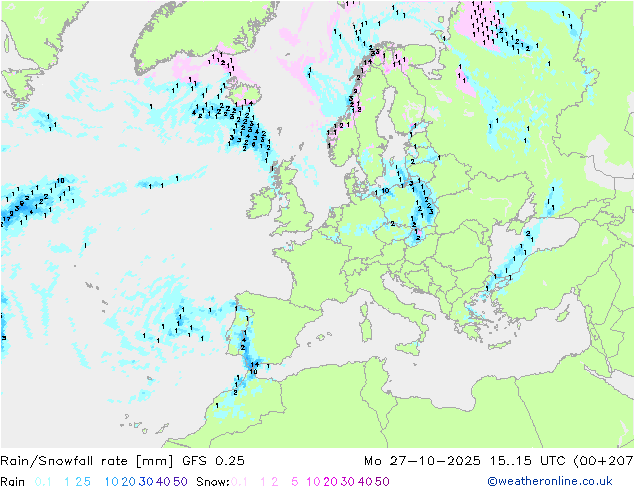Click the 'Mo 27-10-2025' date text
The height and width of the screenshot is (490, 634).
coord(422,460)
